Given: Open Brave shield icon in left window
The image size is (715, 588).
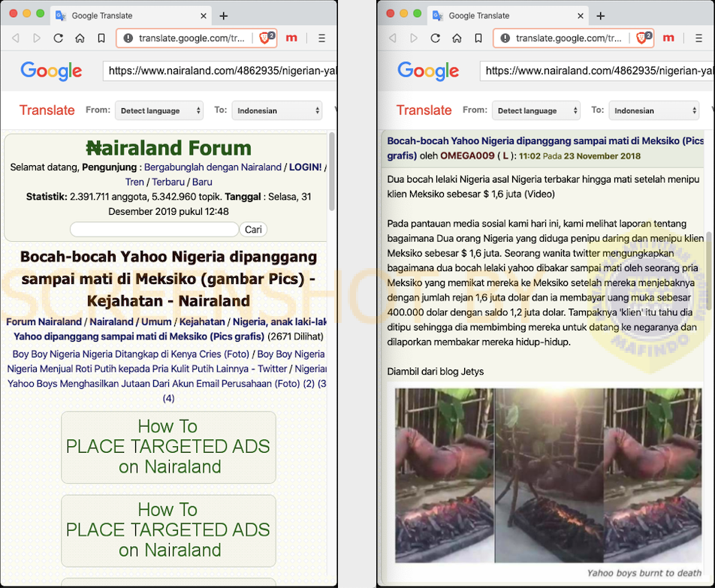Looking at the screenshot, I should click(x=267, y=38).
